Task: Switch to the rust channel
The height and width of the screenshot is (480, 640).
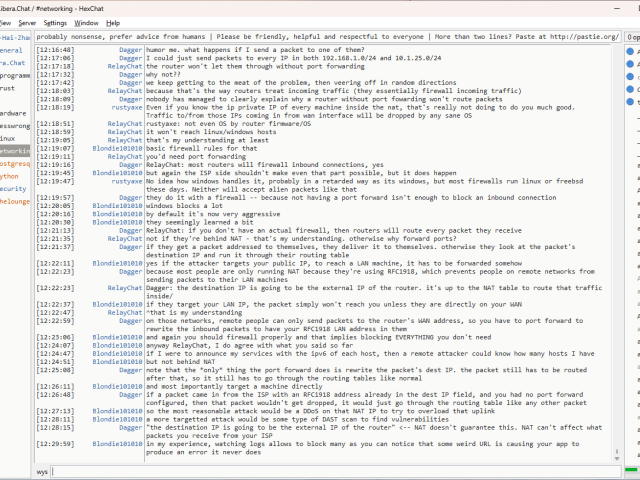Action: tap(8, 87)
